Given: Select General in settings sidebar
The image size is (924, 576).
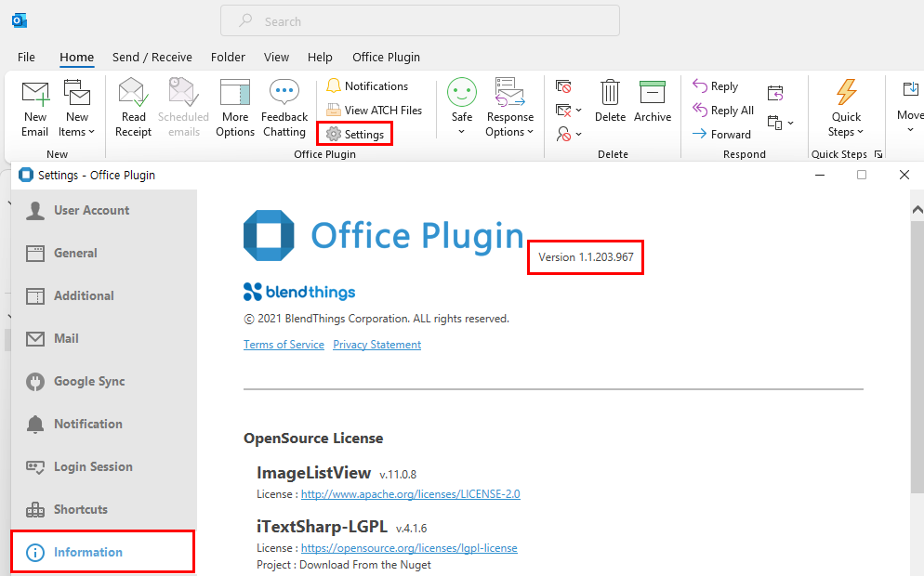Looking at the screenshot, I should pyautogui.click(x=104, y=254).
